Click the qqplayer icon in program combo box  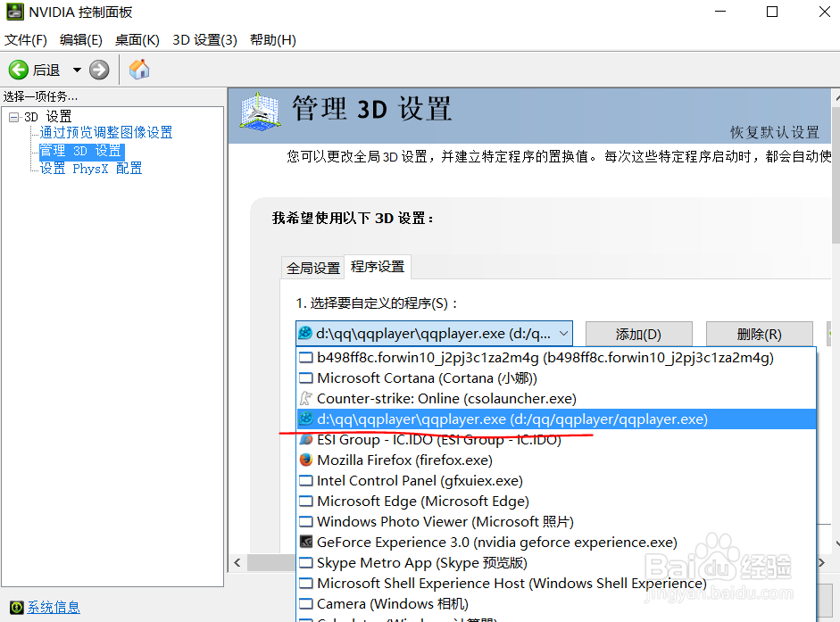pyautogui.click(x=305, y=333)
